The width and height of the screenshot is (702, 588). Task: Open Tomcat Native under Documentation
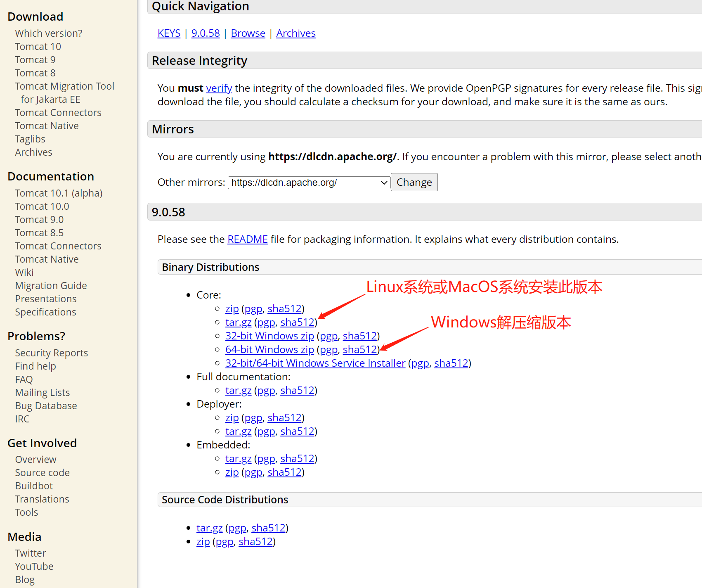point(47,259)
